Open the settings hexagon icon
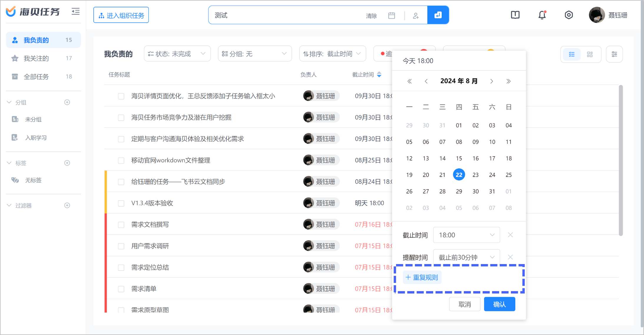 [x=569, y=15]
